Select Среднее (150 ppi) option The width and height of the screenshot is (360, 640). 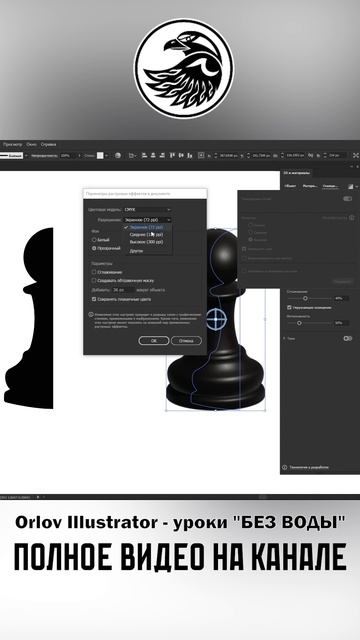[147, 235]
